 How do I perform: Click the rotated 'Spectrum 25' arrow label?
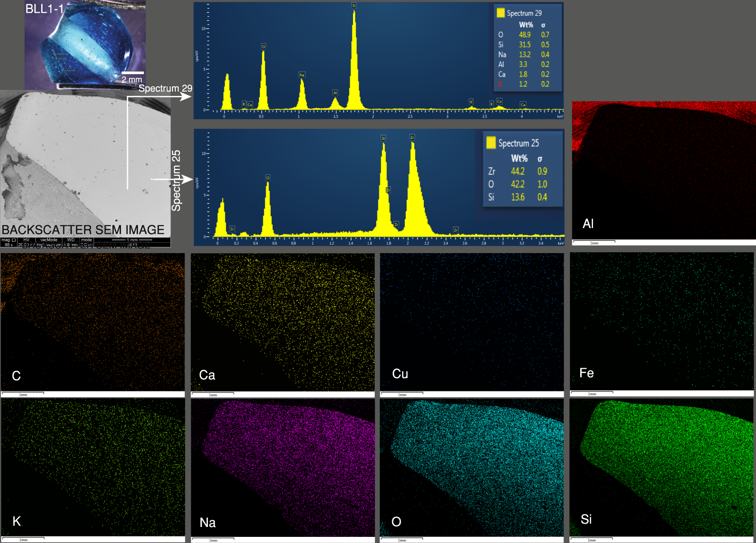point(176,180)
